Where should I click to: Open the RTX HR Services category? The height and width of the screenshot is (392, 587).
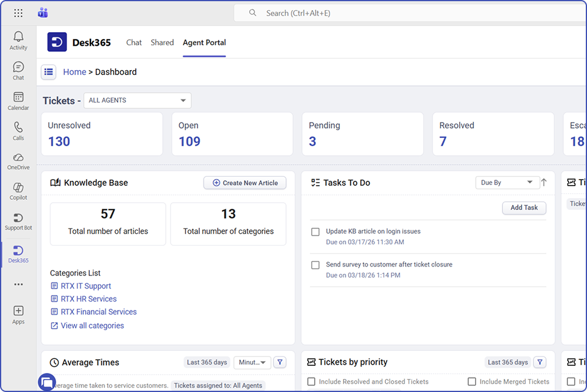89,299
